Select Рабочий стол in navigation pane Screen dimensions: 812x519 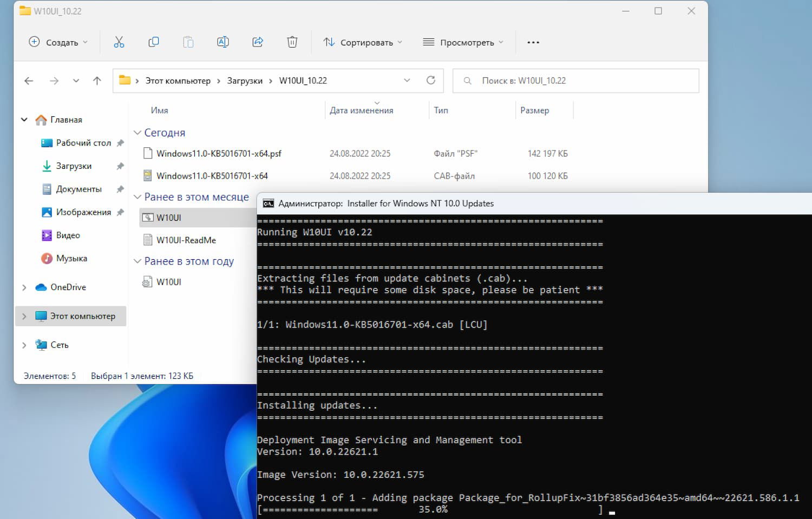(x=83, y=143)
